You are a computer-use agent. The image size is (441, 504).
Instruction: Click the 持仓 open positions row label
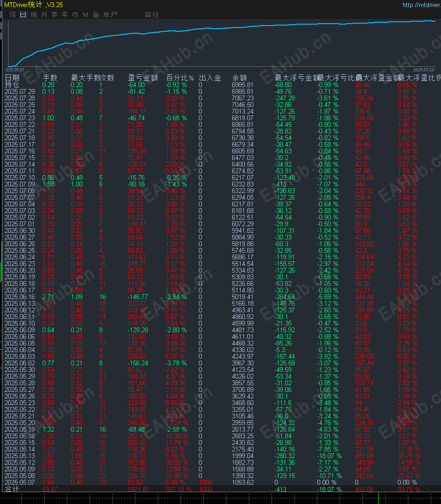point(12,85)
